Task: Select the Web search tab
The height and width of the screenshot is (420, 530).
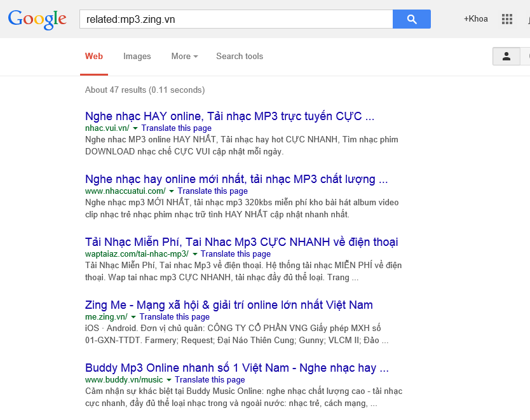Action: [93, 57]
